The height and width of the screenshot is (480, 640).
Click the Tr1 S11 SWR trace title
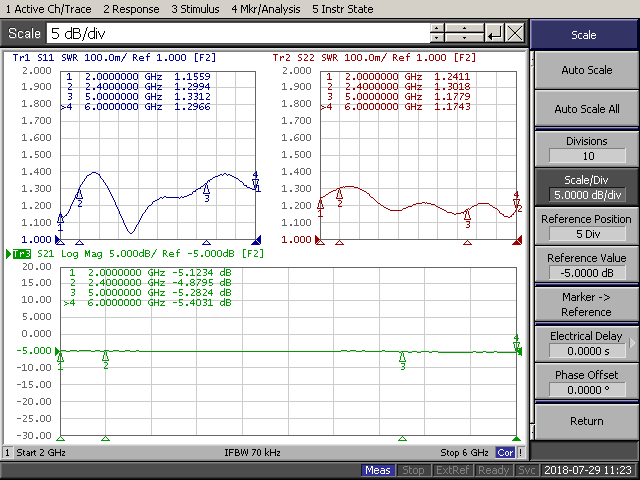pos(114,58)
